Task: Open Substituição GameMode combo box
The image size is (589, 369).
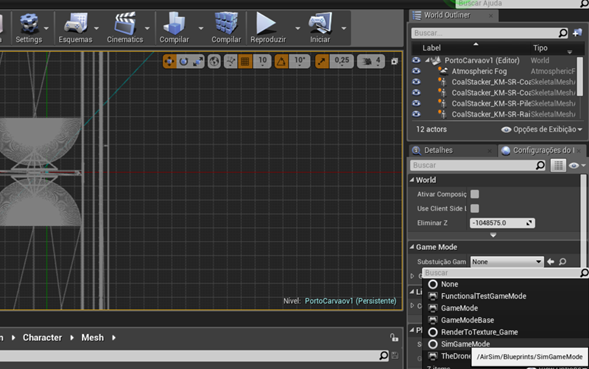Action: pyautogui.click(x=507, y=262)
